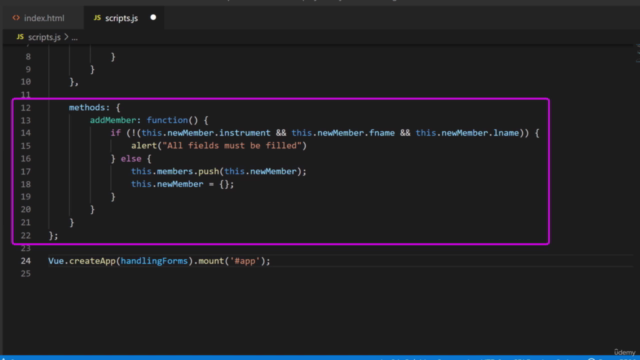Click line number 17 in the gutter
This screenshot has width=640, height=360.
tap(26, 171)
